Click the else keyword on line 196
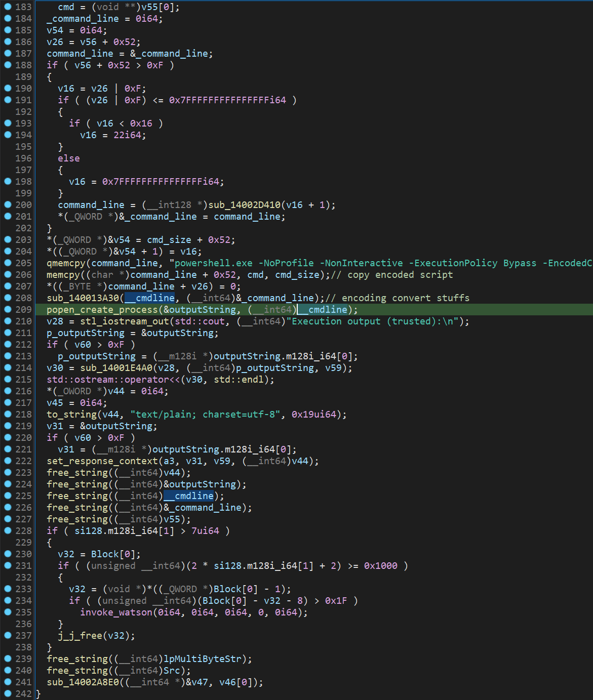Image resolution: width=593 pixels, height=700 pixels. click(69, 158)
